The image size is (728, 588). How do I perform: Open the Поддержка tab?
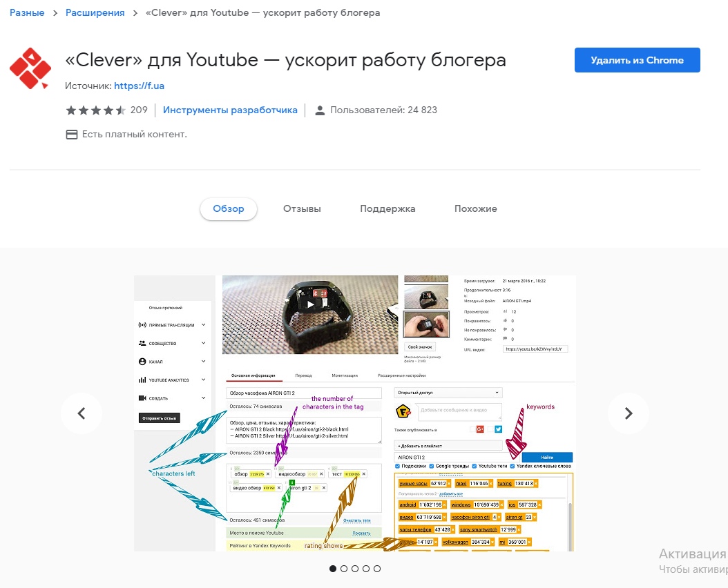point(387,209)
